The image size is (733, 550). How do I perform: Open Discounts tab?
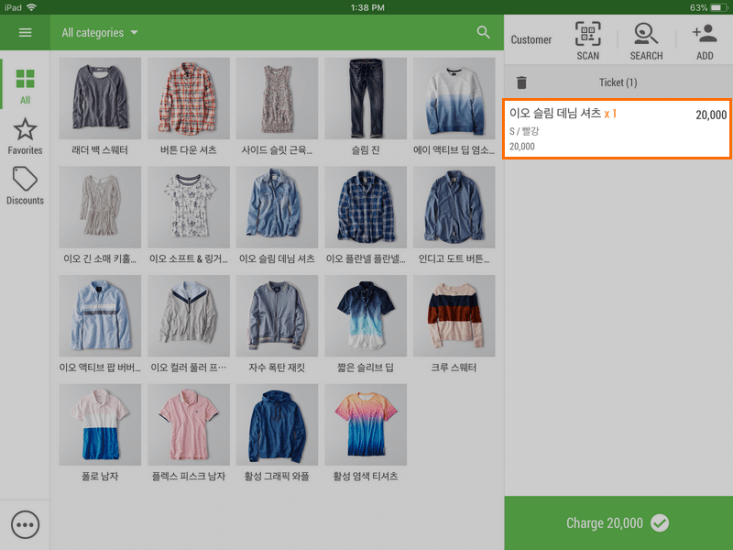(25, 186)
